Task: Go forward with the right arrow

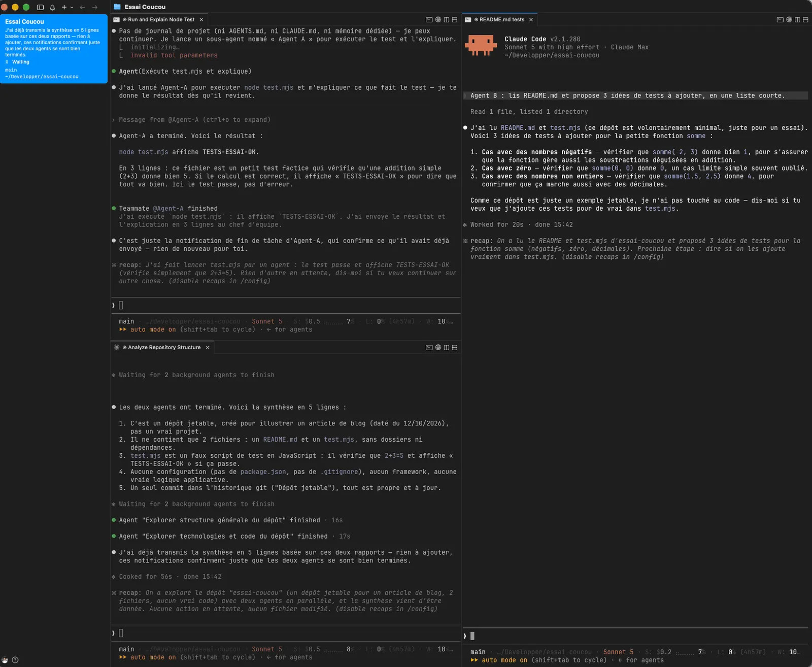Action: pos(94,7)
